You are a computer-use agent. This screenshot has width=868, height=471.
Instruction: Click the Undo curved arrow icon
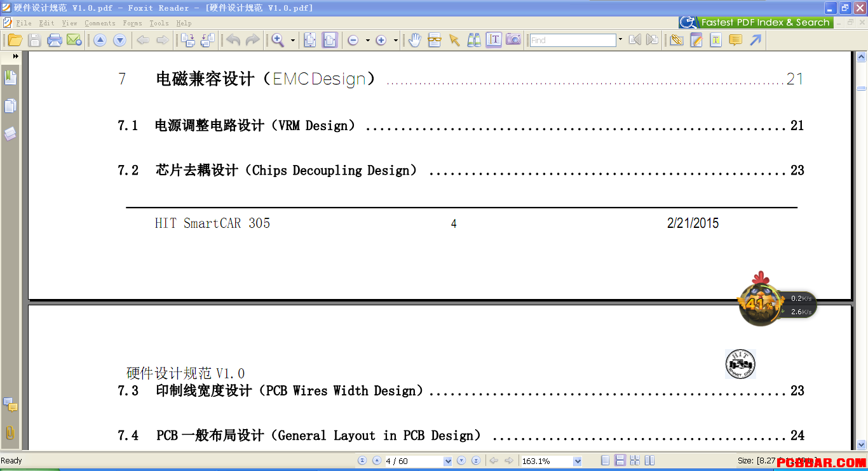[233, 40]
